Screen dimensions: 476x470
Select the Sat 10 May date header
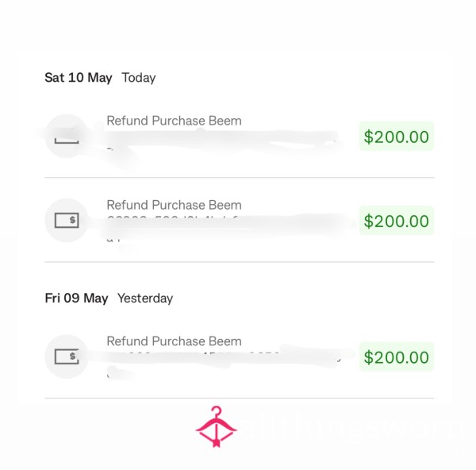point(79,78)
